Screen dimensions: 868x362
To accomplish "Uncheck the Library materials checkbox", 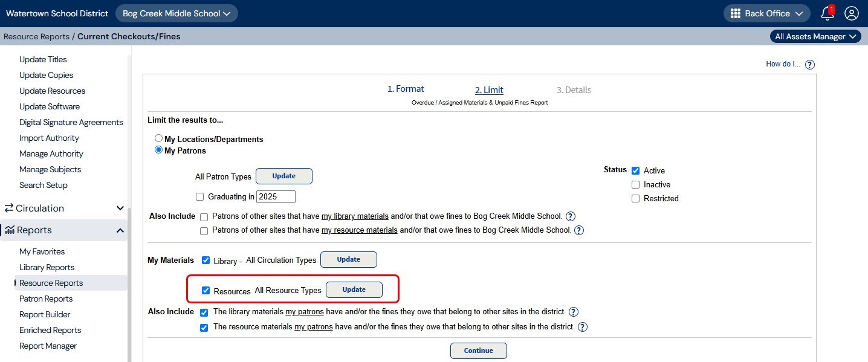I will [x=206, y=260].
